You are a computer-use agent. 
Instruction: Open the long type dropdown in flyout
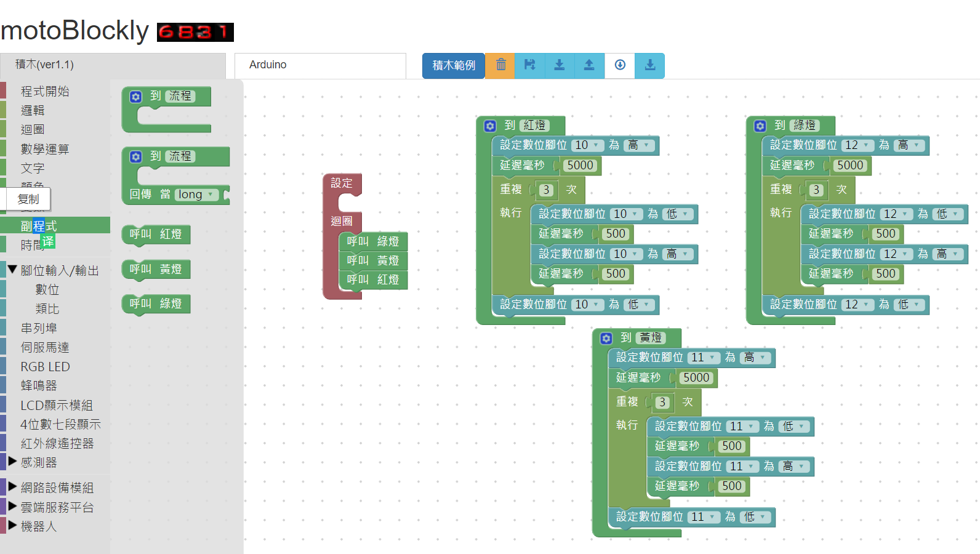pyautogui.click(x=197, y=195)
